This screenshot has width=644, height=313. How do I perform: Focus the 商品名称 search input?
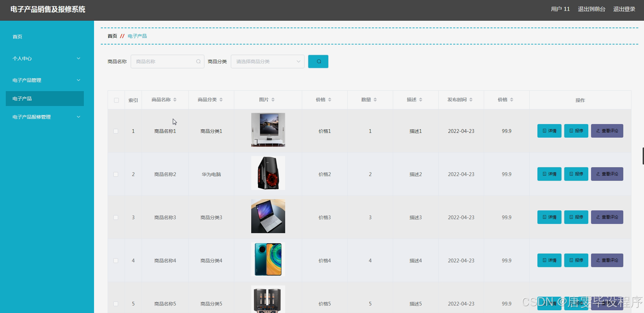click(x=167, y=62)
